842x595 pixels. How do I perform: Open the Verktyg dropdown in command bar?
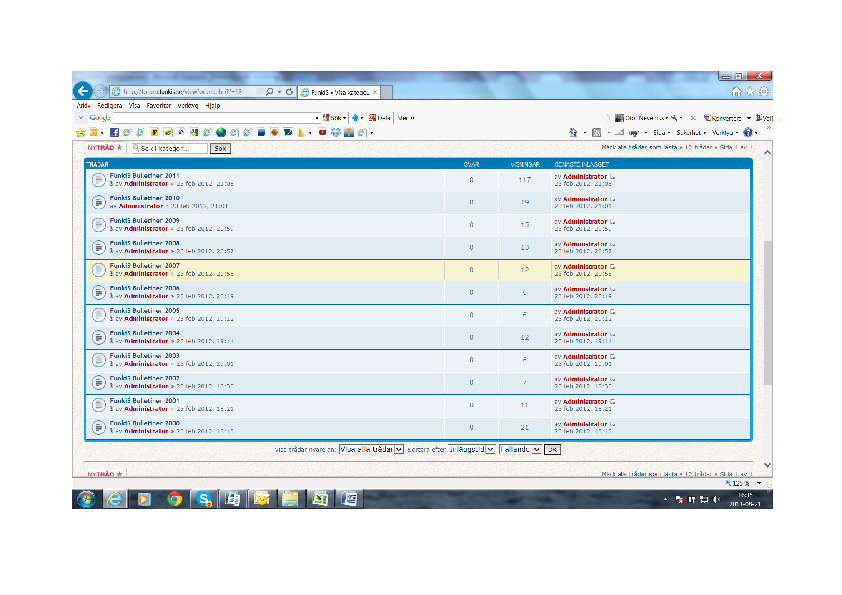coord(725,133)
